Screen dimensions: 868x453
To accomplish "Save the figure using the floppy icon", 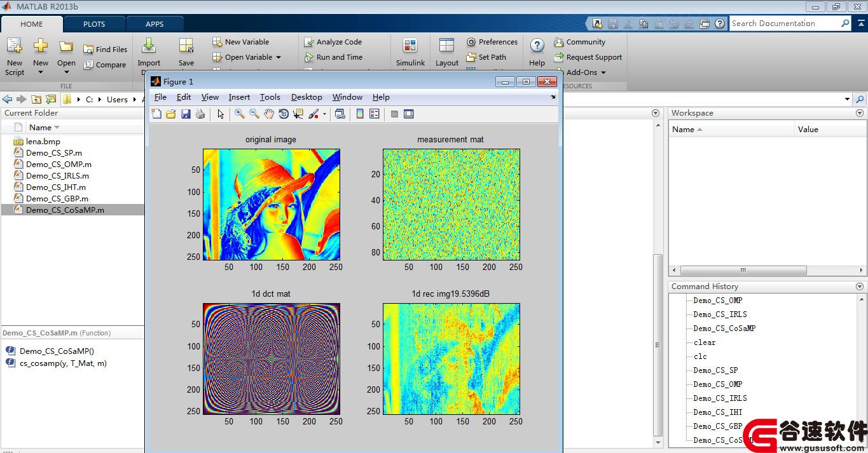I will click(186, 114).
